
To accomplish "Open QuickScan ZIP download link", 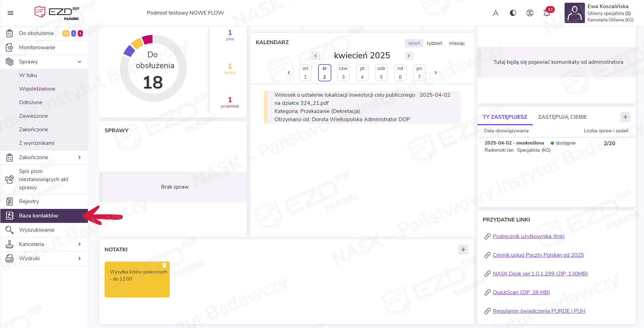I will pos(521,292).
